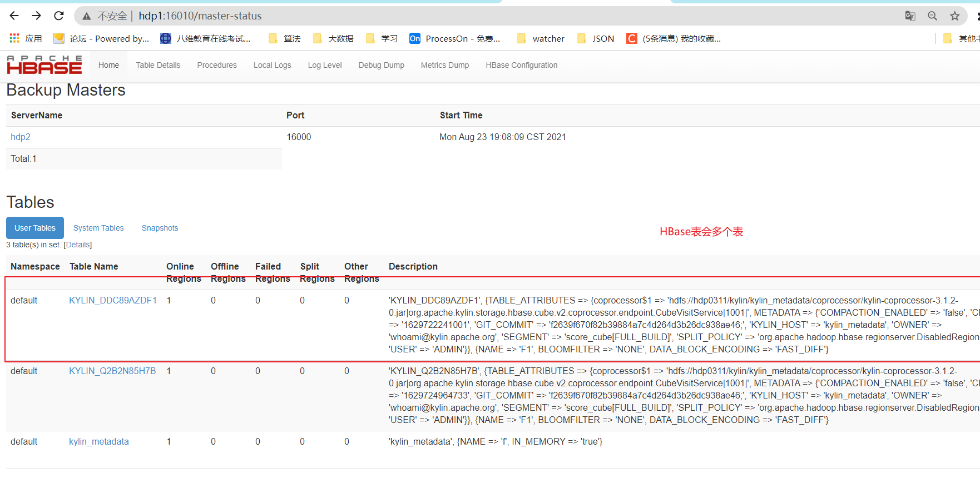Click the Split Regions column header
This screenshot has width=980, height=488.
click(x=317, y=272)
